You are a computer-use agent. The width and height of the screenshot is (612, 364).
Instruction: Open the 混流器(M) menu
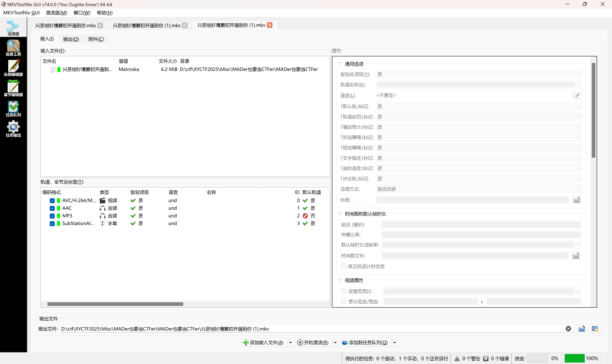(56, 13)
